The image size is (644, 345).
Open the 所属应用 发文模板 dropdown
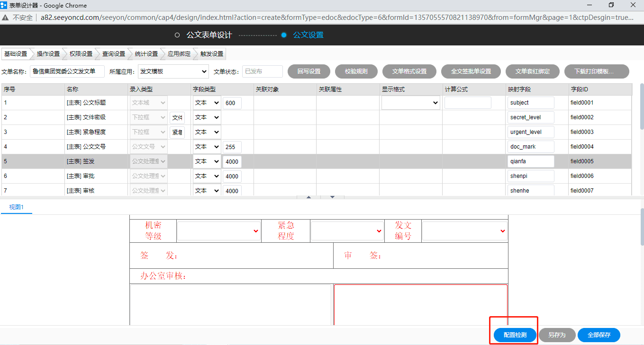pyautogui.click(x=173, y=71)
